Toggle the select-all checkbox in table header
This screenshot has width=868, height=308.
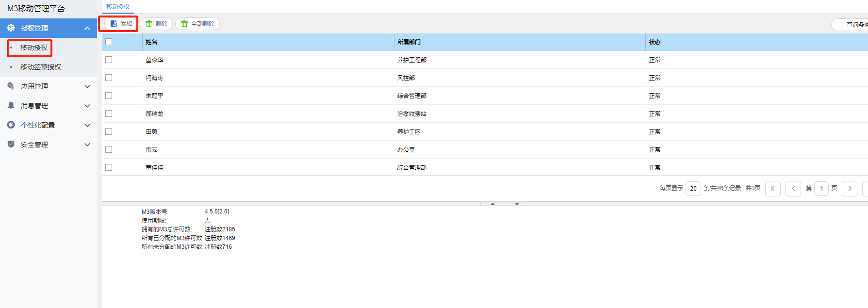click(109, 42)
